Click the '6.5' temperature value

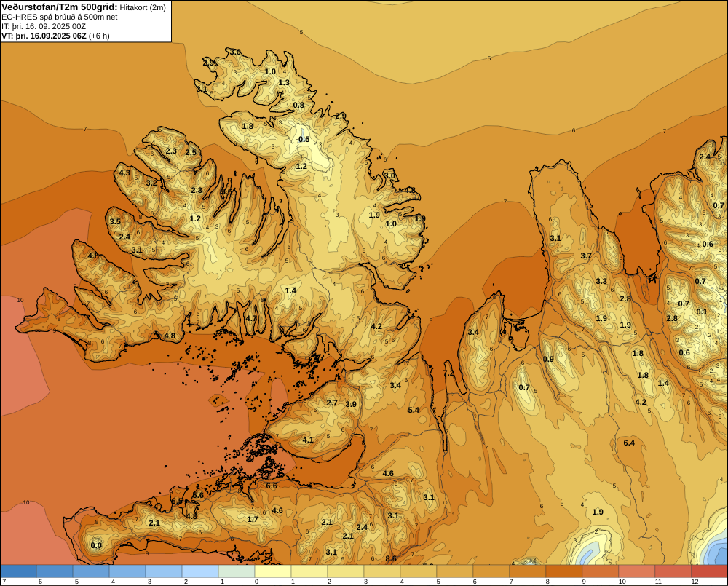[x=177, y=501]
